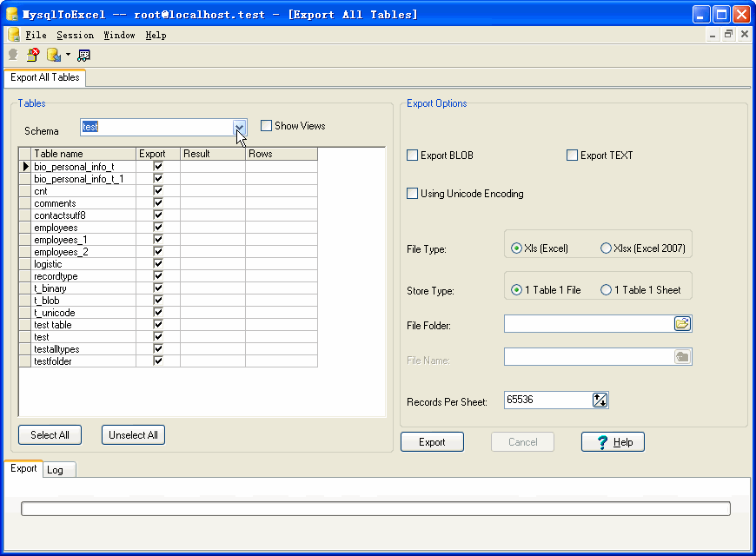
Task: Click the File Name input field
Action: coord(588,357)
